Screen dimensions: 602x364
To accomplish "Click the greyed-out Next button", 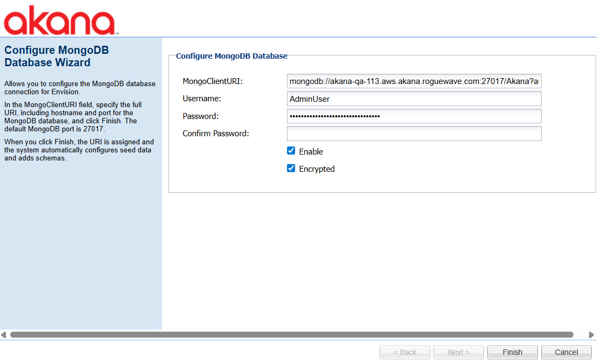I will click(458, 352).
